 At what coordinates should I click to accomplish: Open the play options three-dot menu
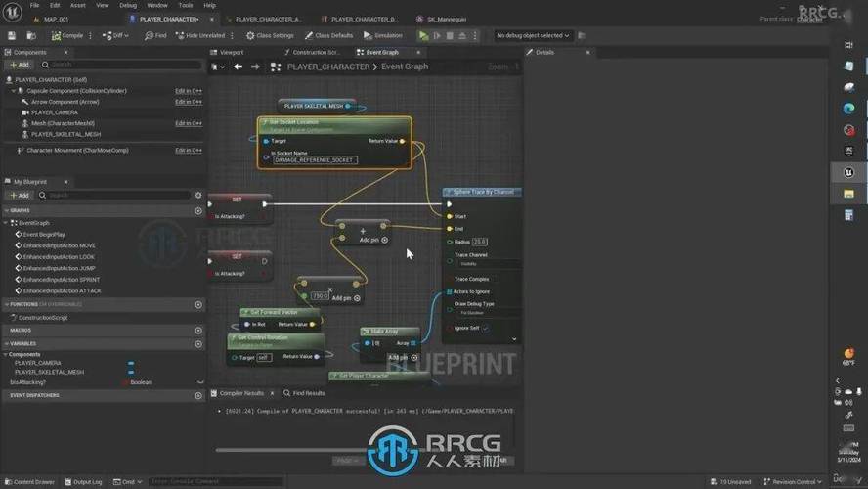tap(475, 35)
